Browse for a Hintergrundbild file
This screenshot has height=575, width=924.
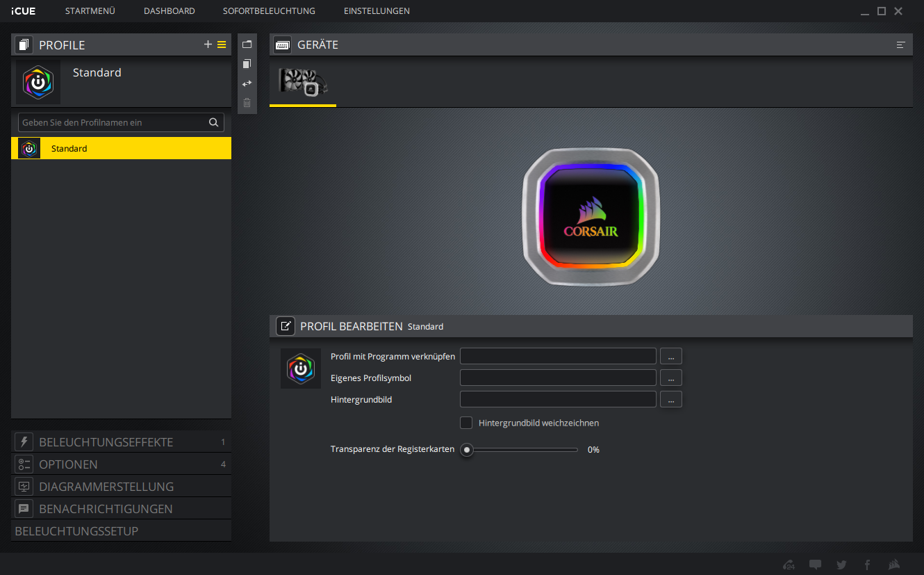click(671, 399)
